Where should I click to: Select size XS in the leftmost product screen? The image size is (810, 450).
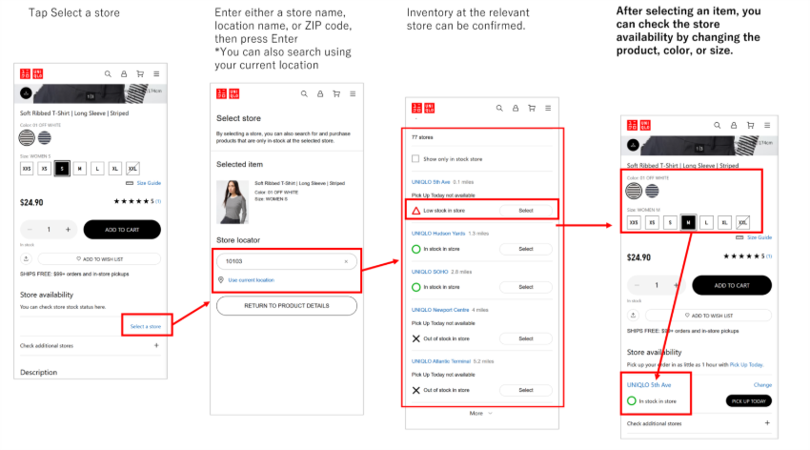[43, 169]
